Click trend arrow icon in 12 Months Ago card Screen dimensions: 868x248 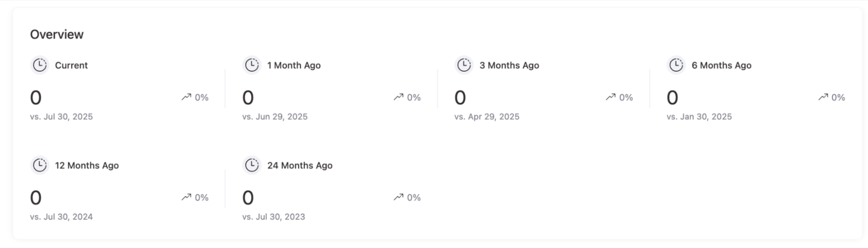point(186,197)
